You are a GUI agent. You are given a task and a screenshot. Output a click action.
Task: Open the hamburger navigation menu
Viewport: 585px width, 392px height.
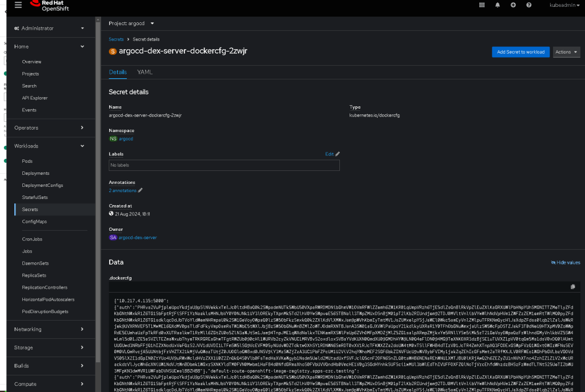18,5
